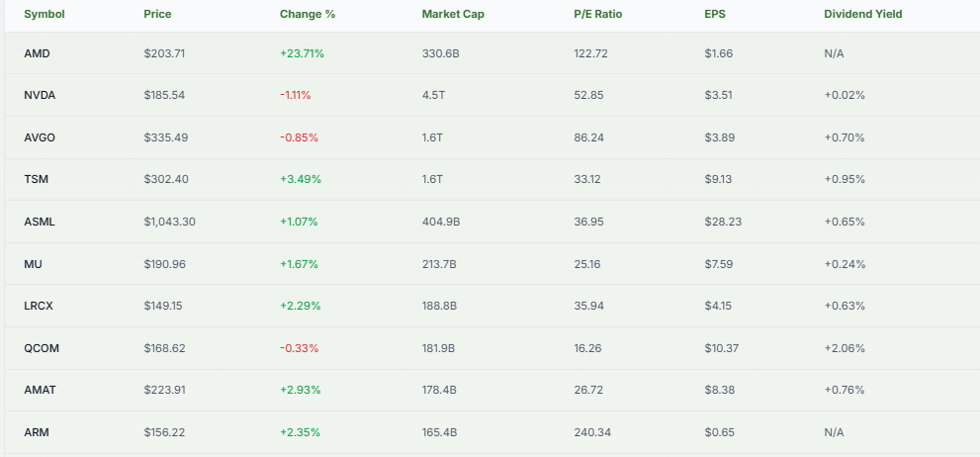
Task: Click the Dividend Yield column header
Action: [862, 14]
